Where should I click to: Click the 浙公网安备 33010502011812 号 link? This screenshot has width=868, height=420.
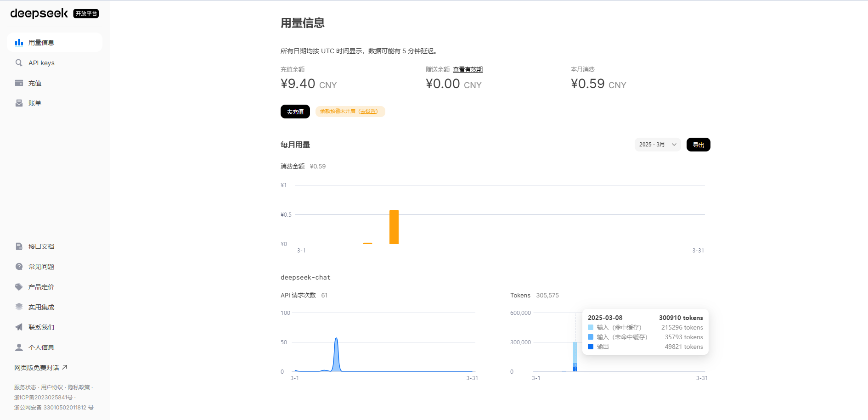(54, 408)
